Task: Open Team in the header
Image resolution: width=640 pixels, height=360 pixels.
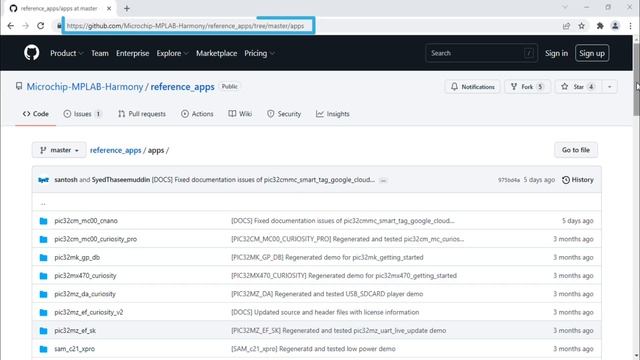Action: pyautogui.click(x=100, y=53)
